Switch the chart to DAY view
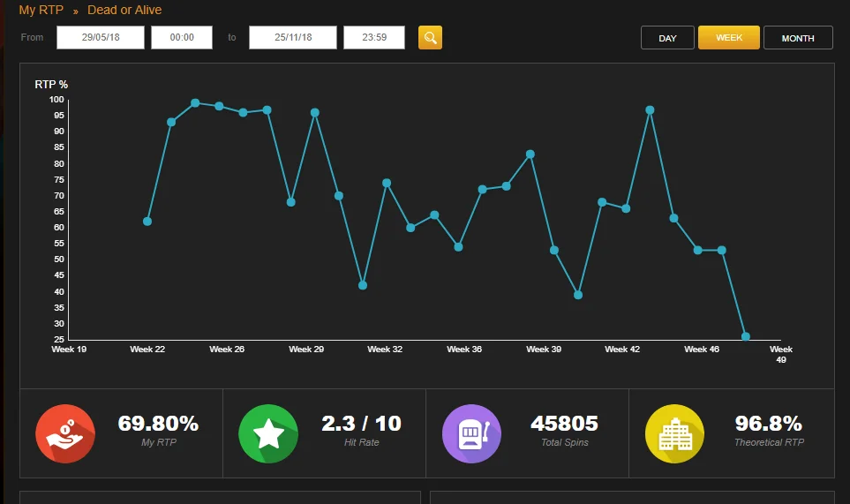Image resolution: width=850 pixels, height=504 pixels. 667,38
